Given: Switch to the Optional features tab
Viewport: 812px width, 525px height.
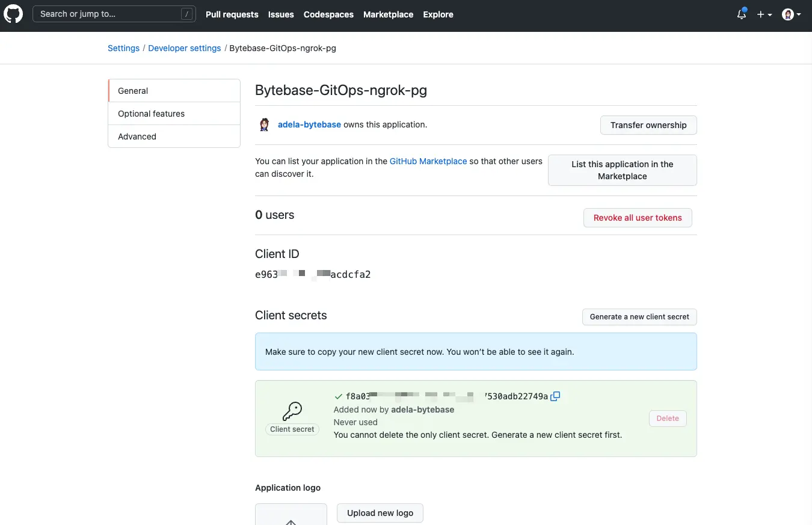Looking at the screenshot, I should click(x=151, y=113).
